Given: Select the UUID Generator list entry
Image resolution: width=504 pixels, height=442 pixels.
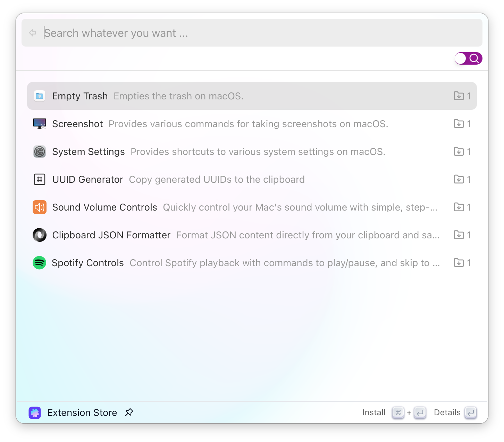Looking at the screenshot, I should (x=252, y=179).
